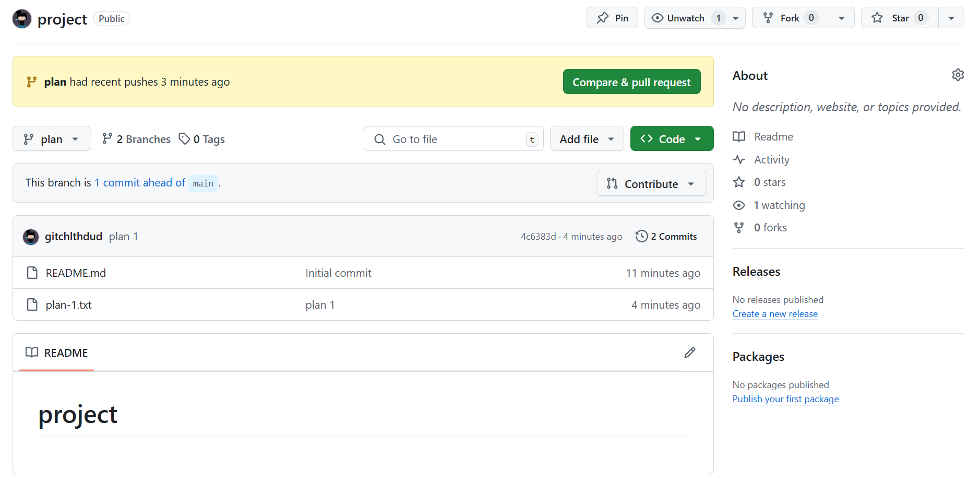Click the Releases heading
Viewport: 980px width, 492px height.
756,272
